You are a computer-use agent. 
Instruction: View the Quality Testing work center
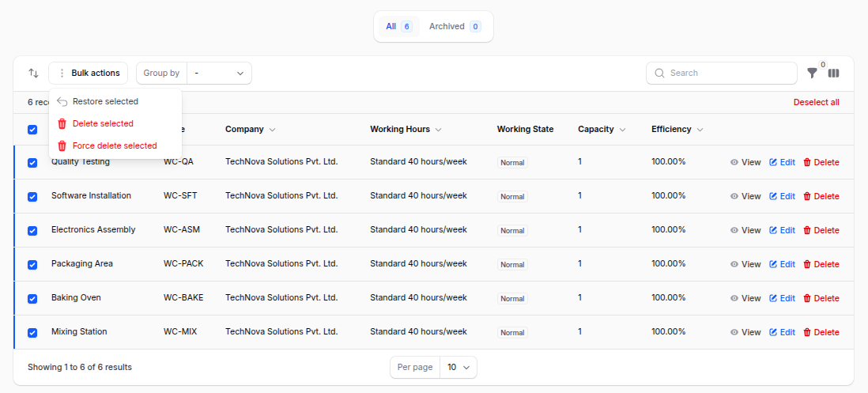745,162
